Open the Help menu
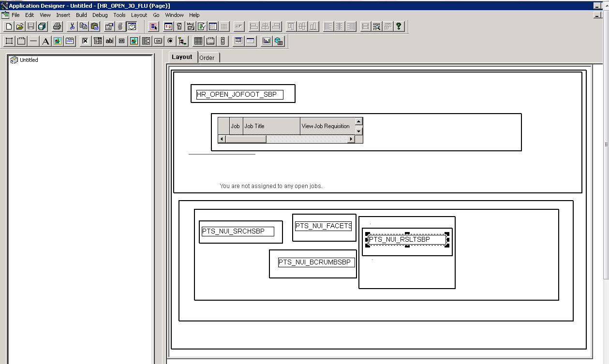The height and width of the screenshot is (364, 609). coord(194,15)
